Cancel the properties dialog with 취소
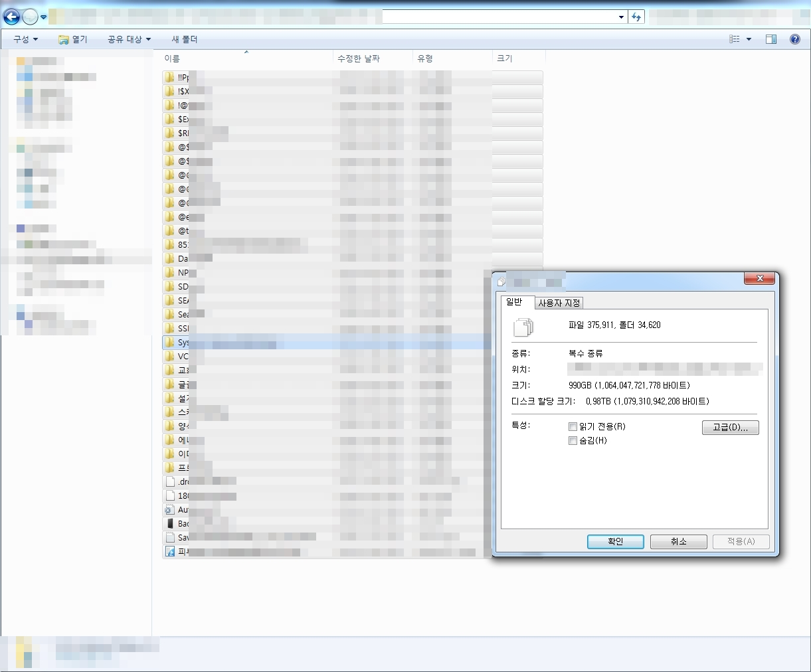 click(678, 542)
